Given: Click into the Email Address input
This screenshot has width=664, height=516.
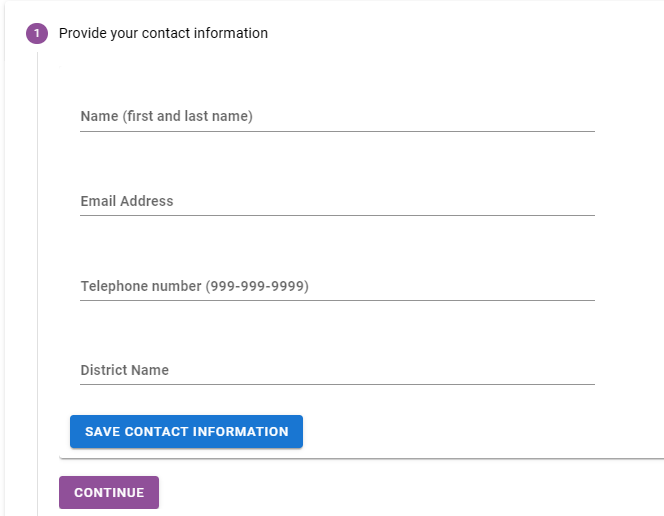Looking at the screenshot, I should coord(337,201).
